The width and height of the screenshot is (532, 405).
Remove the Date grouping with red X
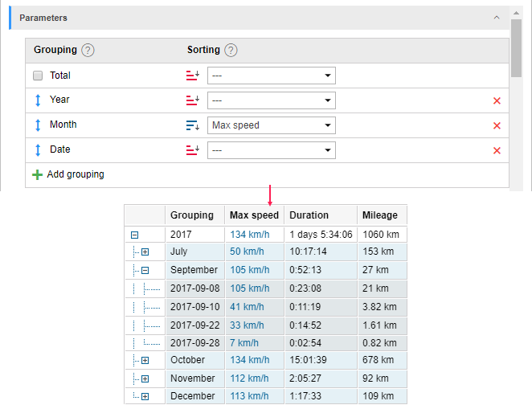point(497,150)
